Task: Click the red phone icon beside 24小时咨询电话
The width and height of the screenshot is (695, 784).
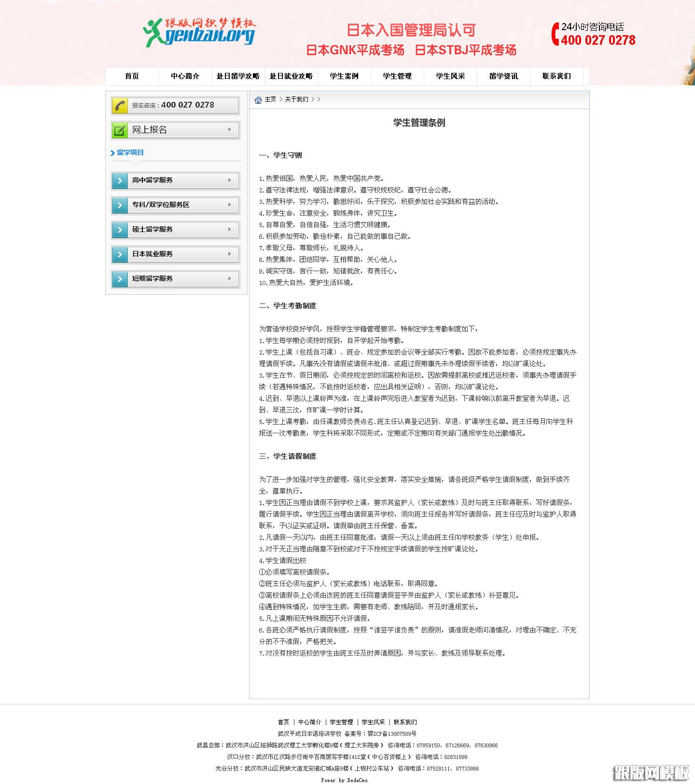Action: [x=555, y=34]
